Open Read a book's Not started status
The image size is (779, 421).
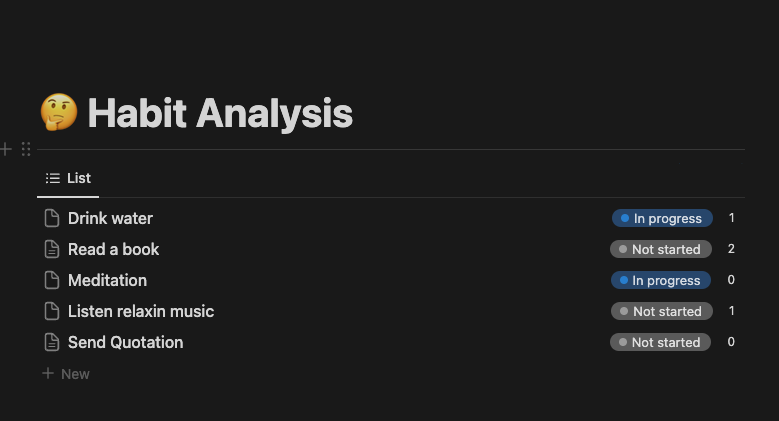(x=661, y=249)
